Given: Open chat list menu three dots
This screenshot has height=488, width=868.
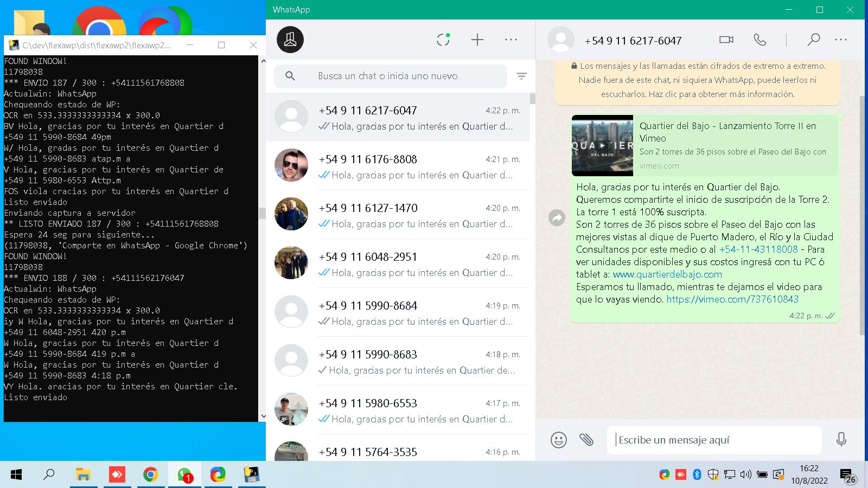Looking at the screenshot, I should pyautogui.click(x=511, y=40).
